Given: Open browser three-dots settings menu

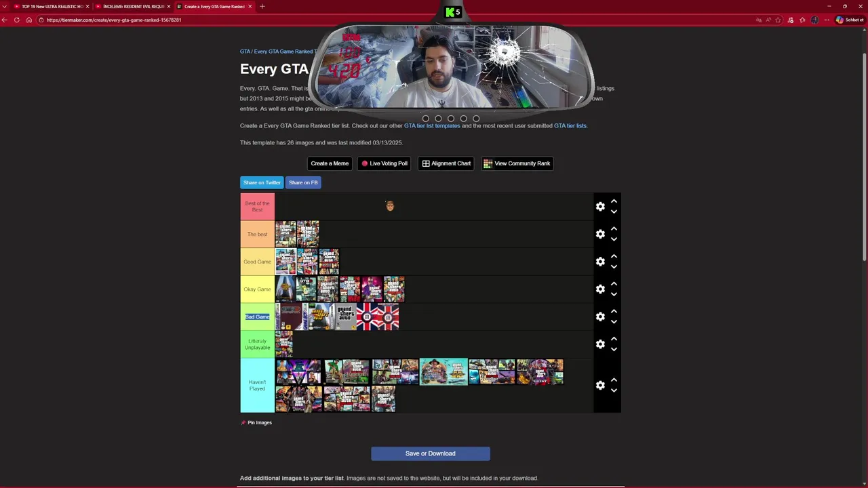Looking at the screenshot, I should coord(827,20).
